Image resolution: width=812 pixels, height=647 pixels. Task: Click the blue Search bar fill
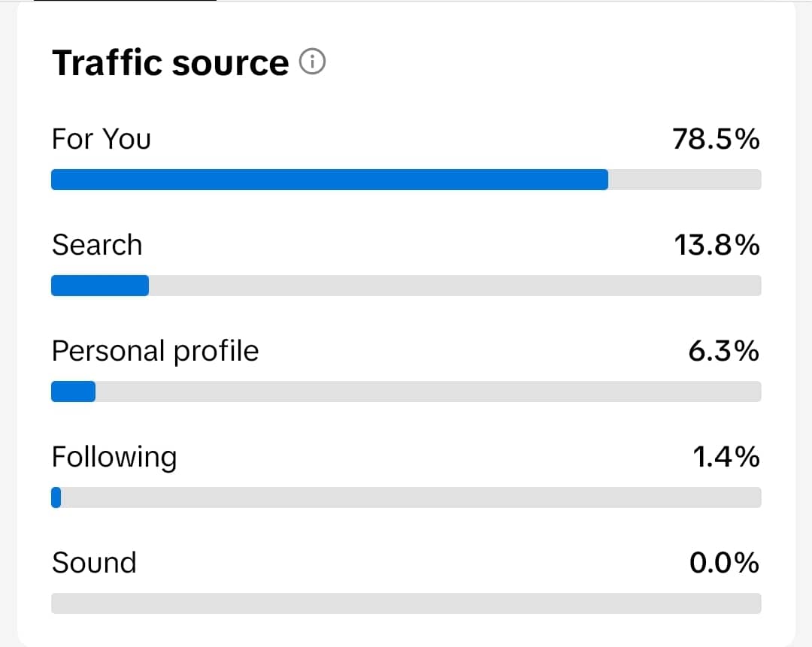pos(100,286)
